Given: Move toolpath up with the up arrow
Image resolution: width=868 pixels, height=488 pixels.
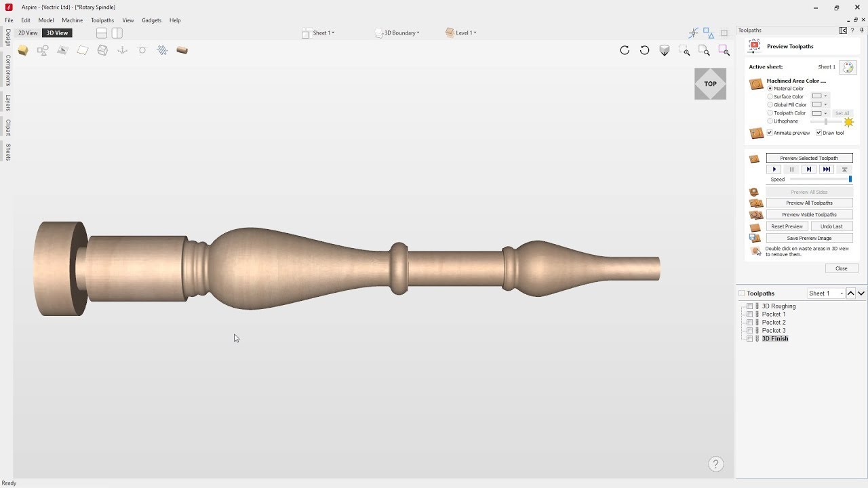Looking at the screenshot, I should pyautogui.click(x=851, y=293).
